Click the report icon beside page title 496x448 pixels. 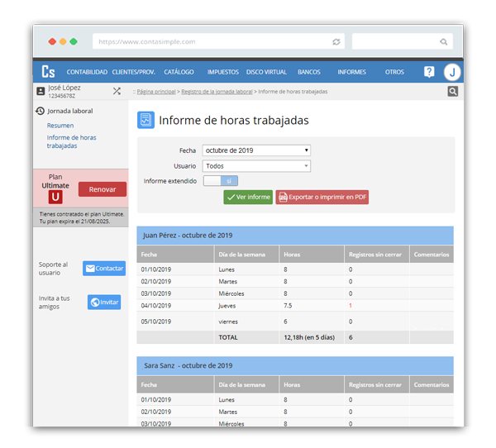(145, 120)
